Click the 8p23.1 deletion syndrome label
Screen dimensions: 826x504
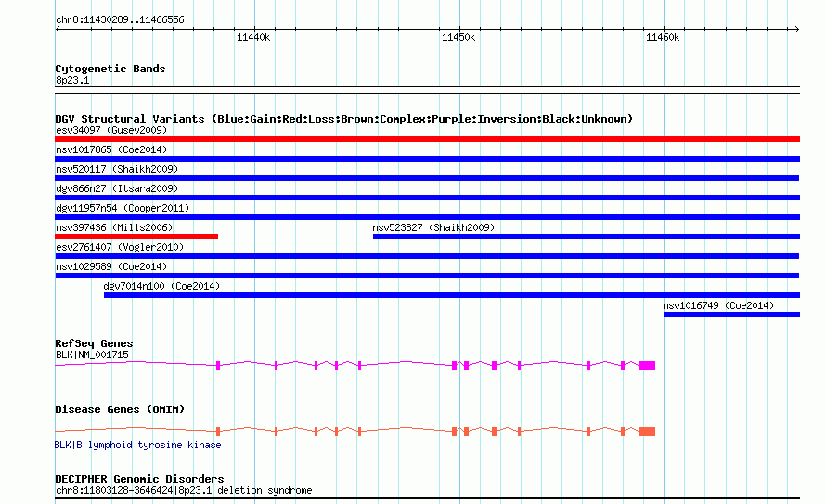184,490
